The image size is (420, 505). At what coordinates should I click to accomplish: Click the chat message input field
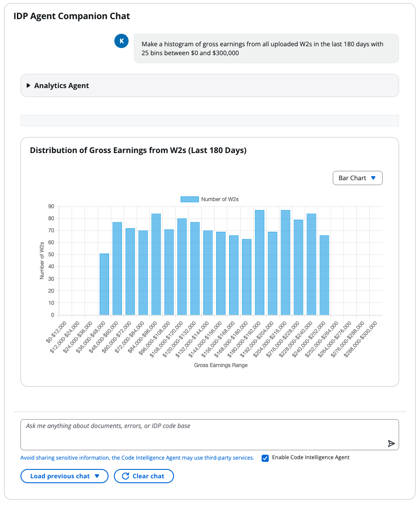click(209, 434)
